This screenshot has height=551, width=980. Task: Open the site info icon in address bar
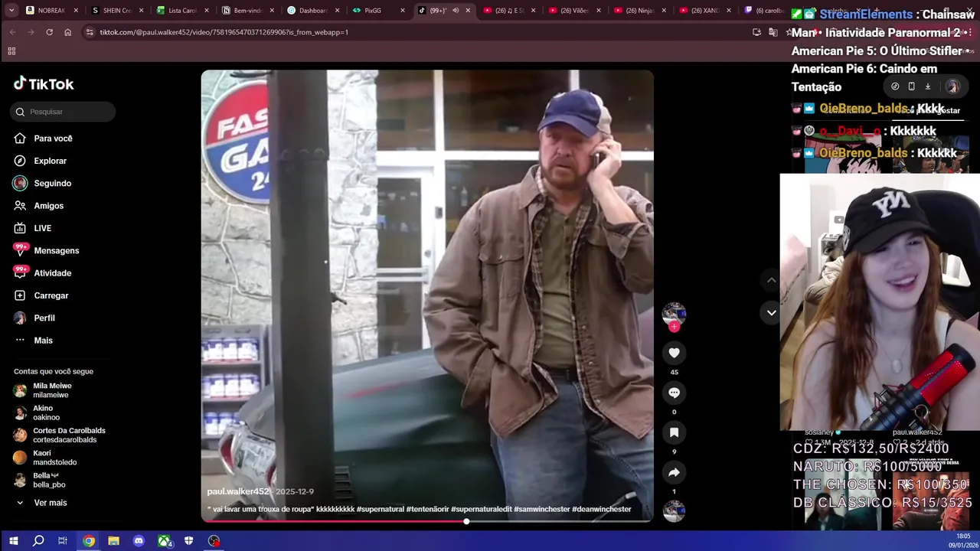click(x=89, y=32)
